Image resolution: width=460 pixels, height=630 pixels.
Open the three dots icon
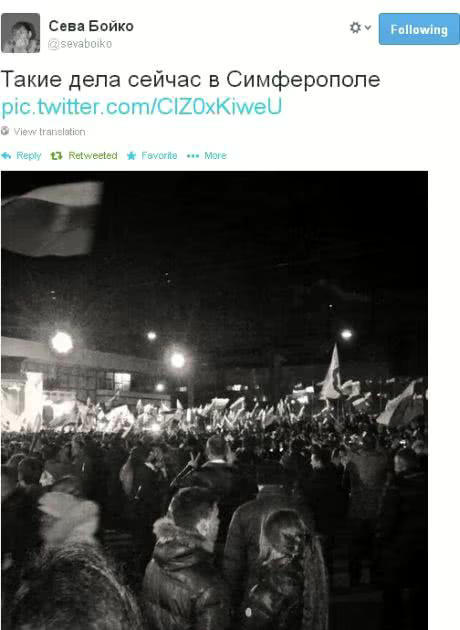pyautogui.click(x=193, y=156)
